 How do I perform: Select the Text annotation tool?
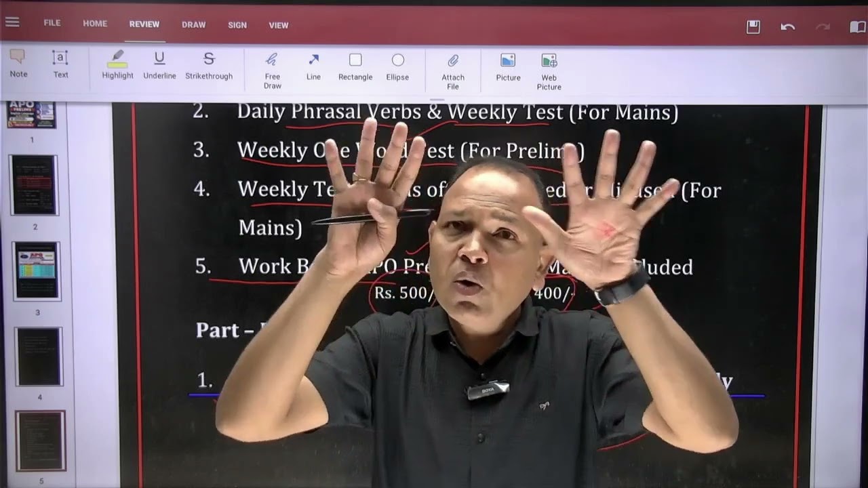(60, 64)
